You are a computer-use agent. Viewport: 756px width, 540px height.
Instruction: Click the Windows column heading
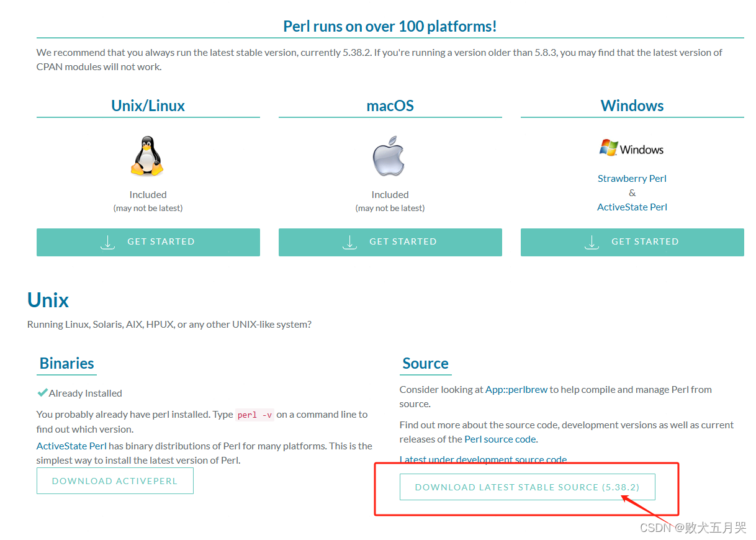pos(632,106)
